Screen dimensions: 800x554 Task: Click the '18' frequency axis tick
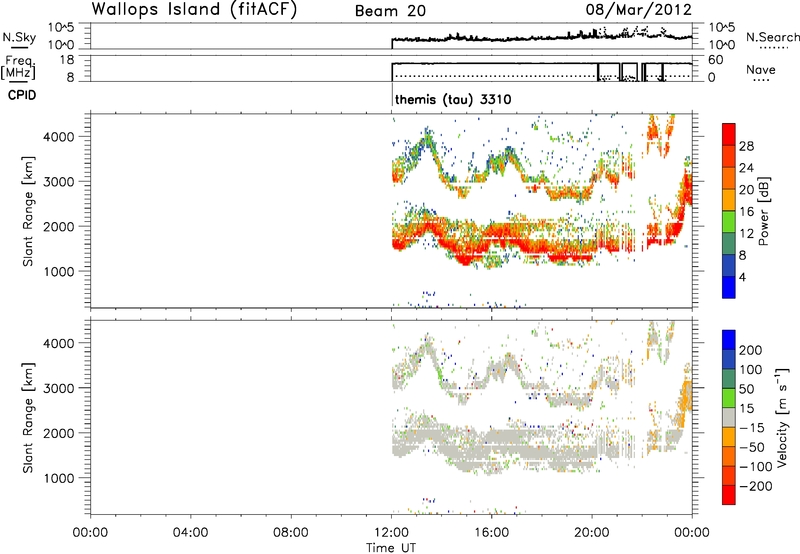pyautogui.click(x=67, y=60)
